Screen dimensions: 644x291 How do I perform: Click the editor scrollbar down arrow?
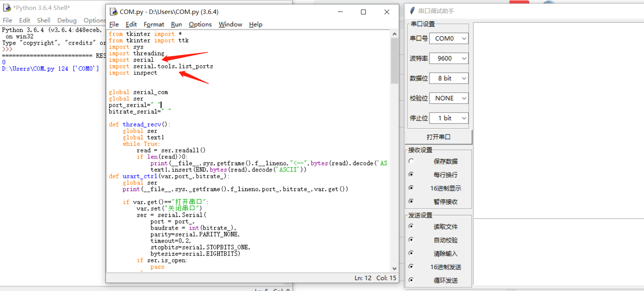pos(394,269)
